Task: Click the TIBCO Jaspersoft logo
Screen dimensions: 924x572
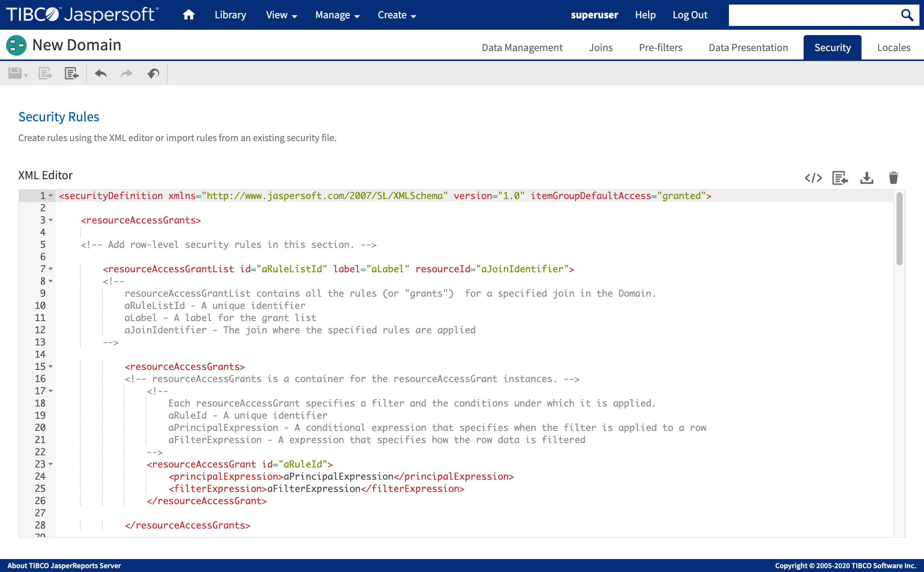Action: tap(82, 14)
